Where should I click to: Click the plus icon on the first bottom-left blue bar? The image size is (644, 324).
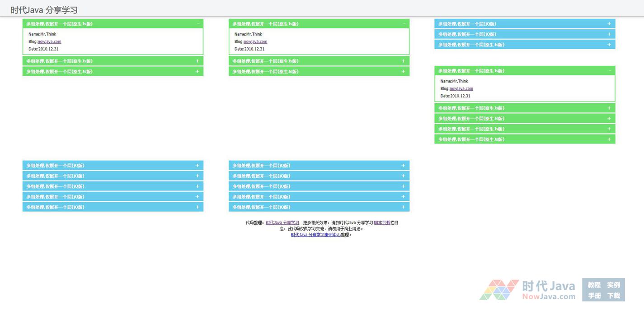click(x=197, y=166)
